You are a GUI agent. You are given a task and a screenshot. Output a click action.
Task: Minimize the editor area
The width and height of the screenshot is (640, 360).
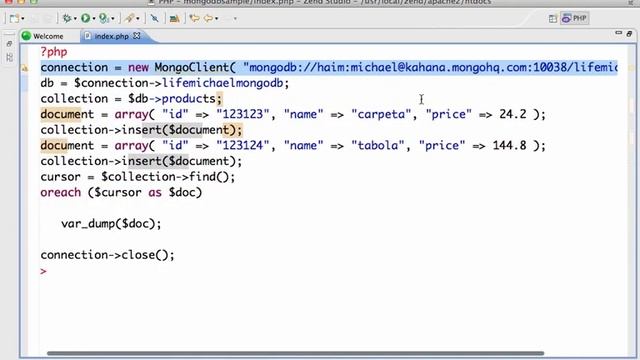(618, 33)
